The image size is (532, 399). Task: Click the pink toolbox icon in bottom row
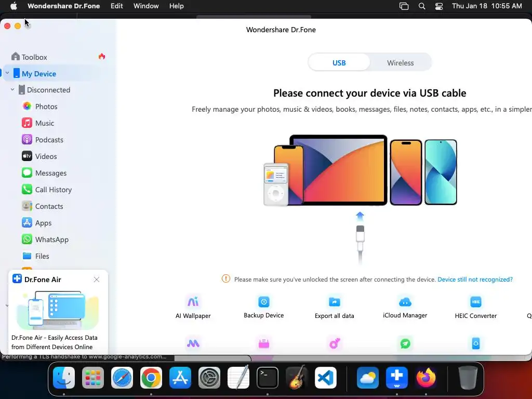[263, 343]
